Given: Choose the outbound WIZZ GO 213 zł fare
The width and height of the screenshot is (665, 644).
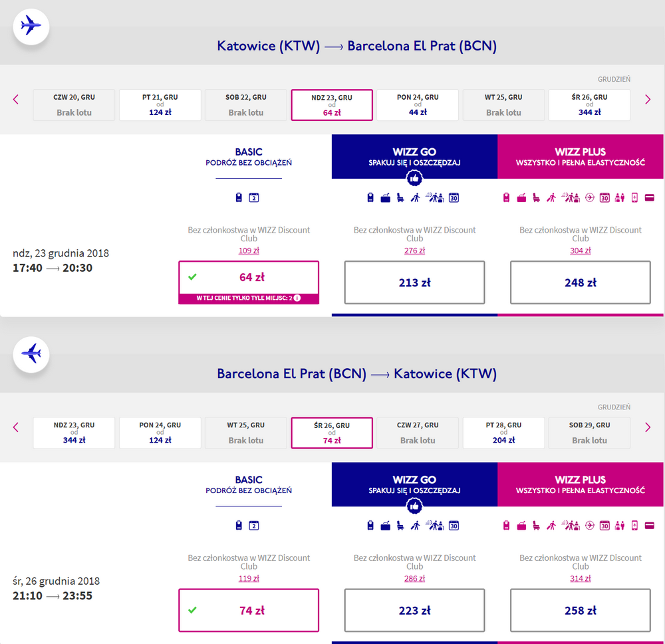Looking at the screenshot, I should coord(414,282).
